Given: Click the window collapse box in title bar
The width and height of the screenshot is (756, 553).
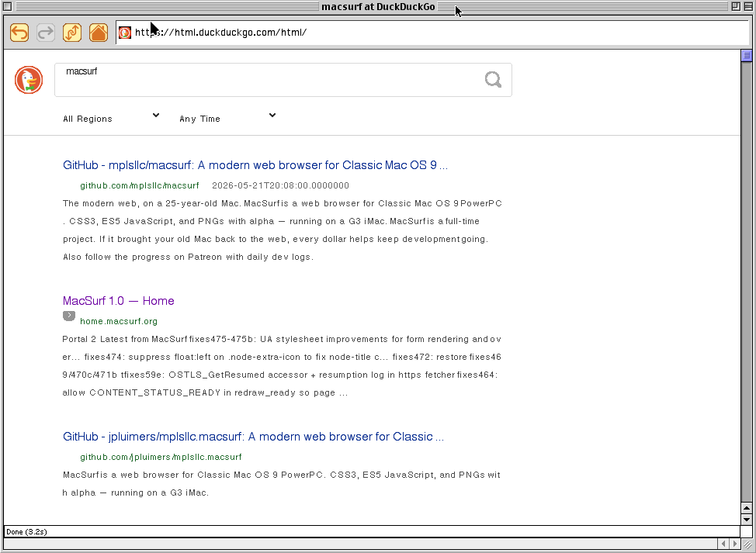Looking at the screenshot, I should (747, 6).
